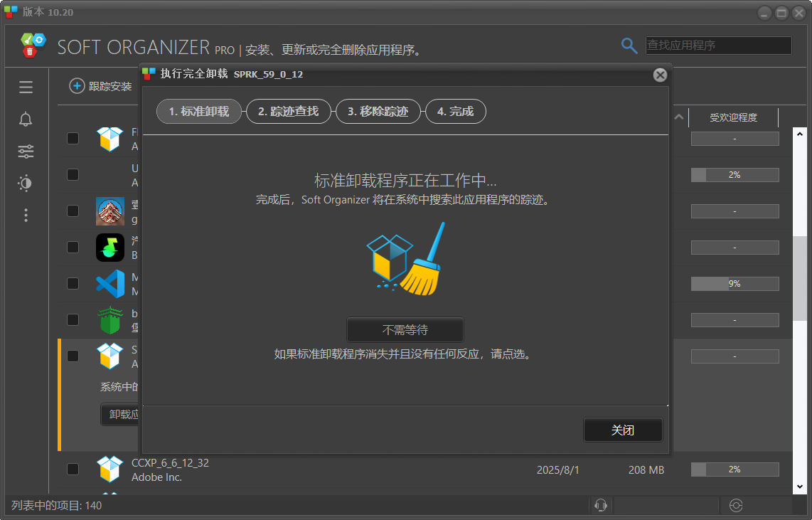
Task: Click the CCXP_6_6_12_32 program name
Action: click(x=170, y=463)
